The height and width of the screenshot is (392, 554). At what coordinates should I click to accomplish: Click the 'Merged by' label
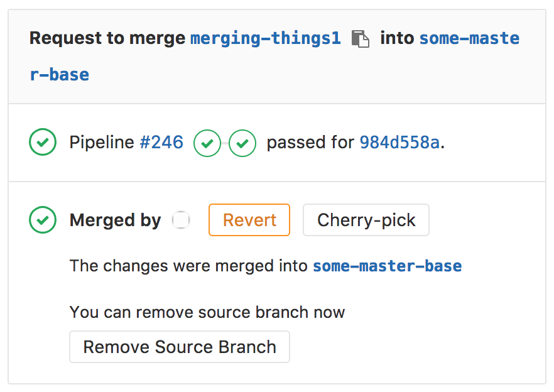click(x=115, y=220)
